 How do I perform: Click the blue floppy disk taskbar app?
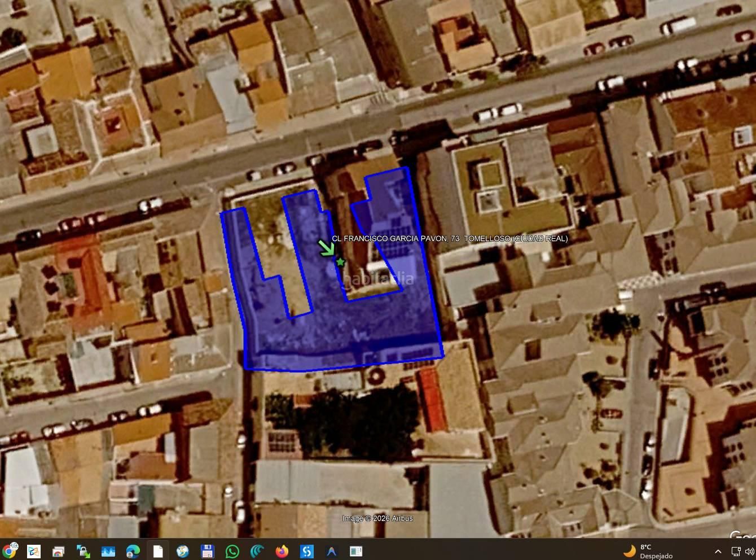(207, 551)
